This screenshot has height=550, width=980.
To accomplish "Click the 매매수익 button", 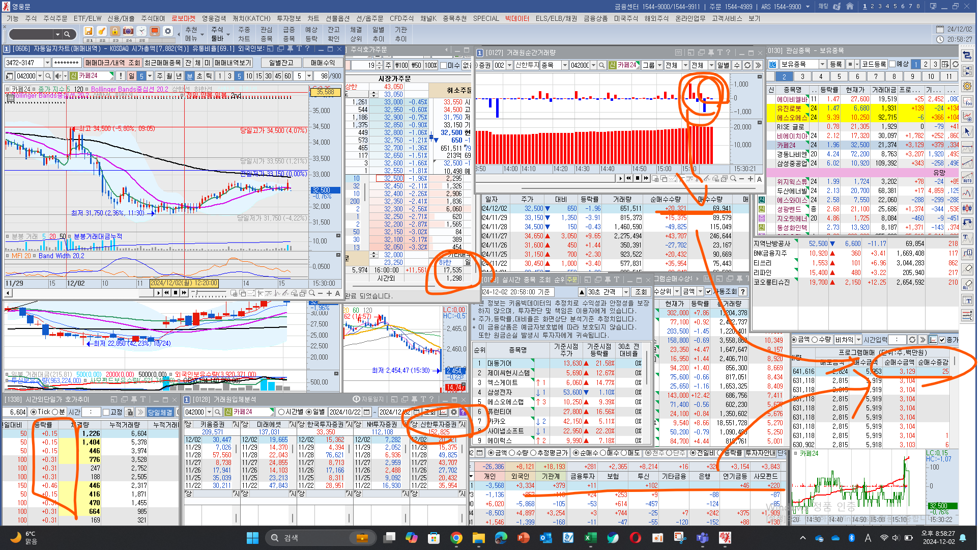I will point(323,63).
